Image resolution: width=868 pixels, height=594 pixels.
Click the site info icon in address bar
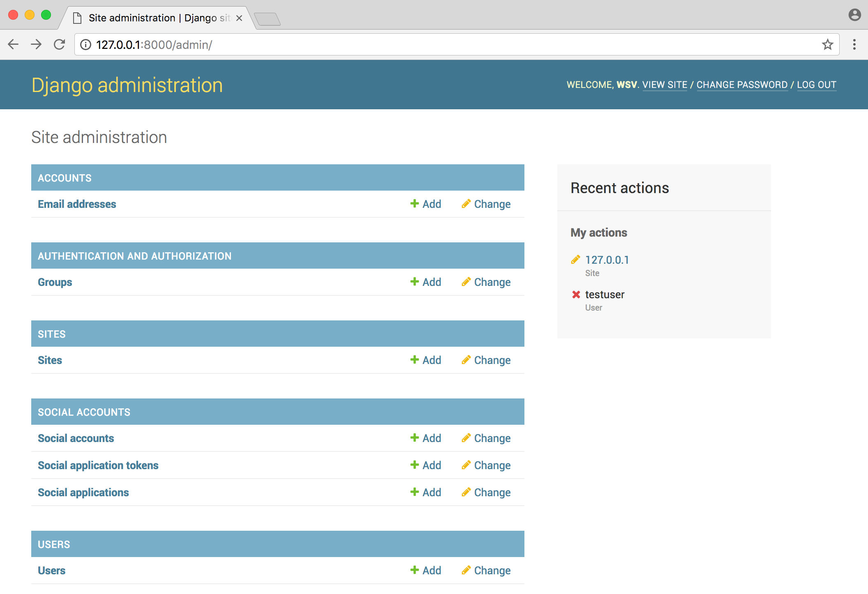[85, 44]
